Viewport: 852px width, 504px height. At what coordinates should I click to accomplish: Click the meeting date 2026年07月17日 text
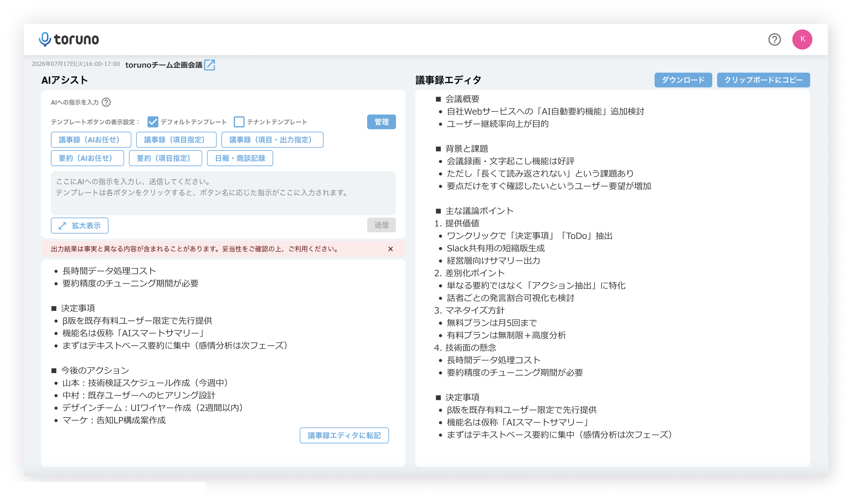click(53, 64)
